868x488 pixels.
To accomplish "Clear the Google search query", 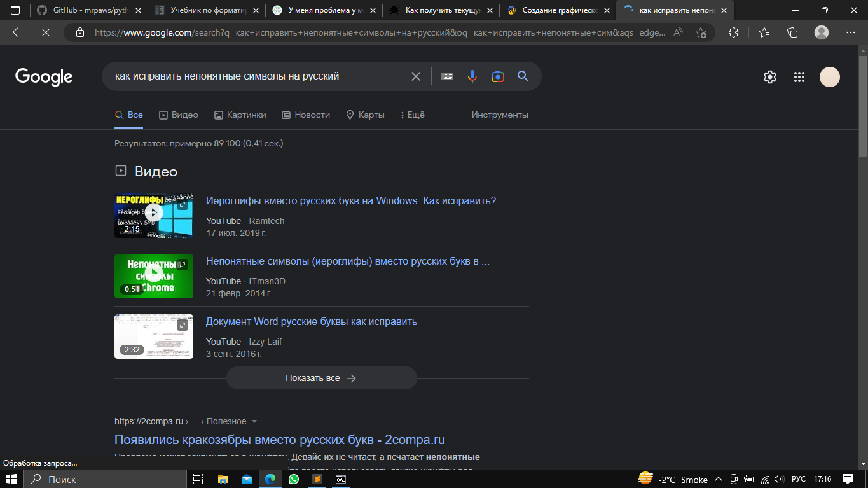I will point(416,76).
